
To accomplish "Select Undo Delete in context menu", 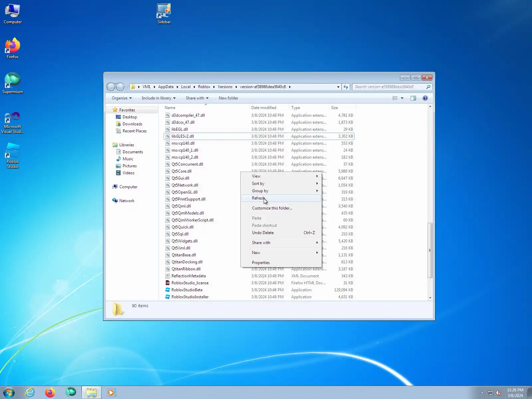I will pos(281,233).
